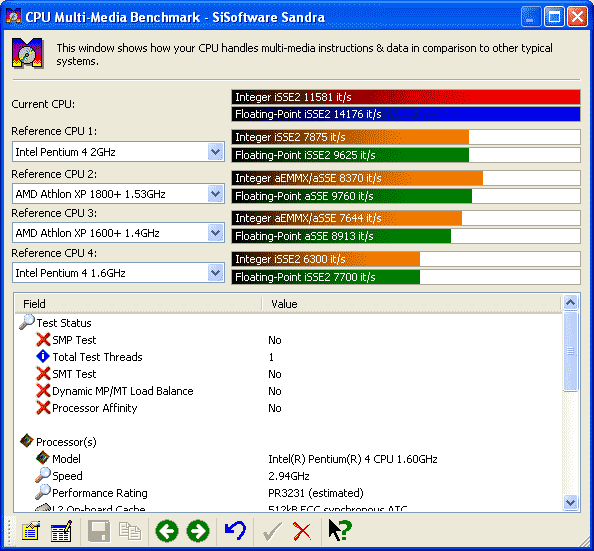This screenshot has height=551, width=594.
Task: Click the chip icon beside Model
Action: point(43,458)
